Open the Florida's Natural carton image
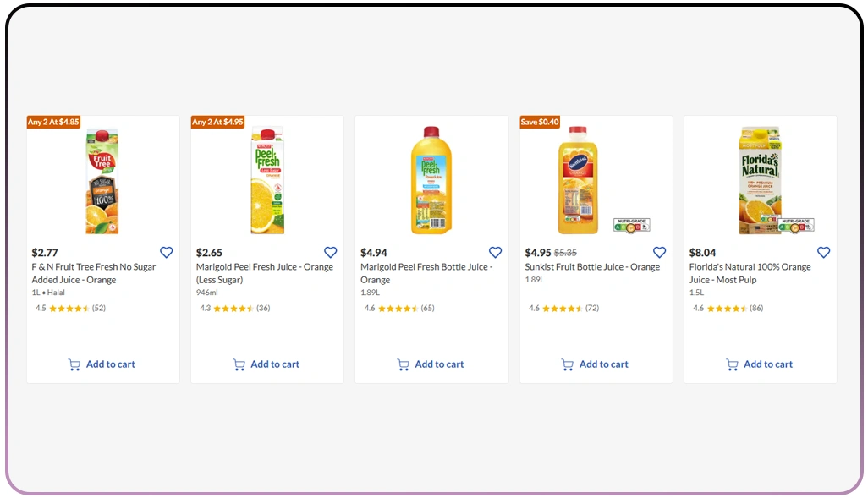This screenshot has width=868, height=498. [760, 181]
